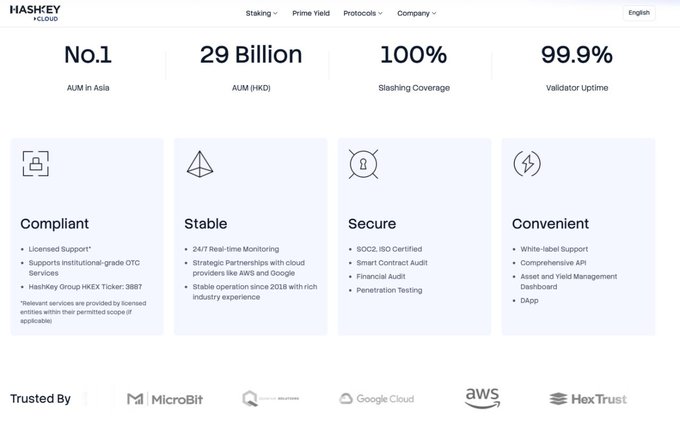Click the '99.9%' uptime figure
680x434 pixels.
(x=577, y=55)
